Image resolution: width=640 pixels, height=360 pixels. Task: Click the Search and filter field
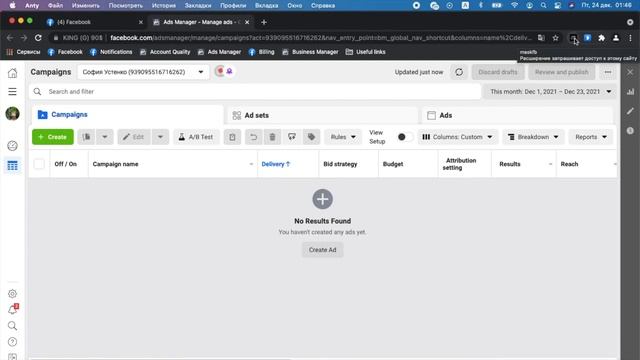click(255, 92)
